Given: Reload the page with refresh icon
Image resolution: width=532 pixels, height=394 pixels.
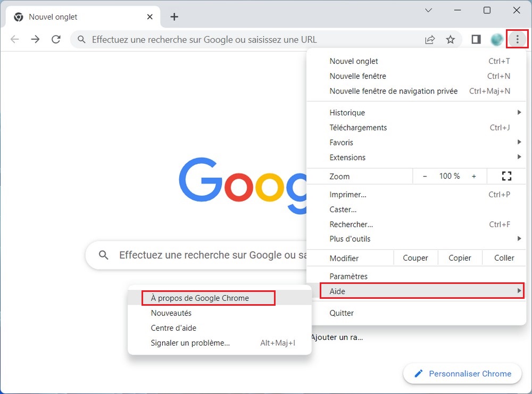Looking at the screenshot, I should click(x=56, y=39).
